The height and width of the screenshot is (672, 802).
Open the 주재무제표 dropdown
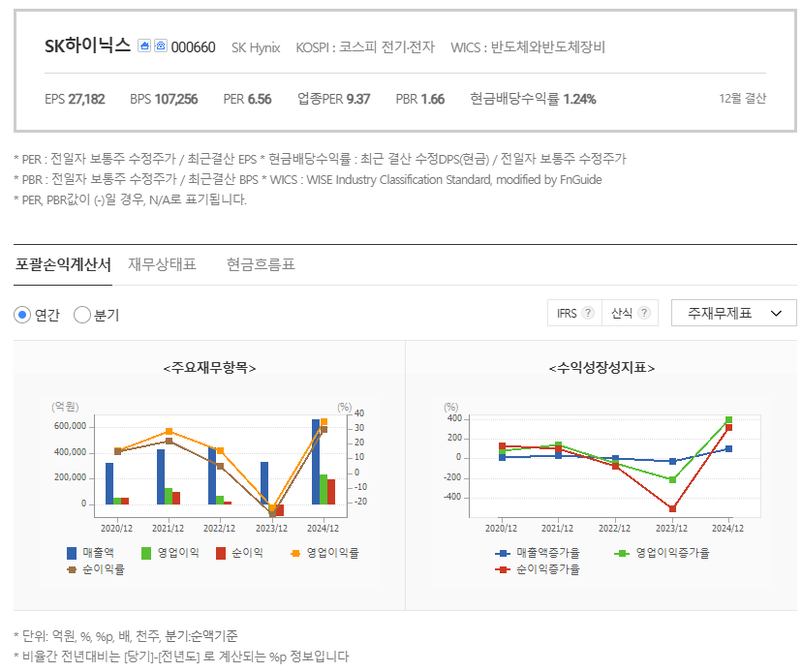[734, 313]
